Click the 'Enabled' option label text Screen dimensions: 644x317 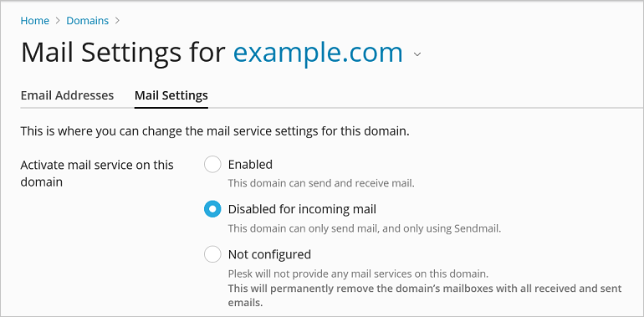(250, 165)
